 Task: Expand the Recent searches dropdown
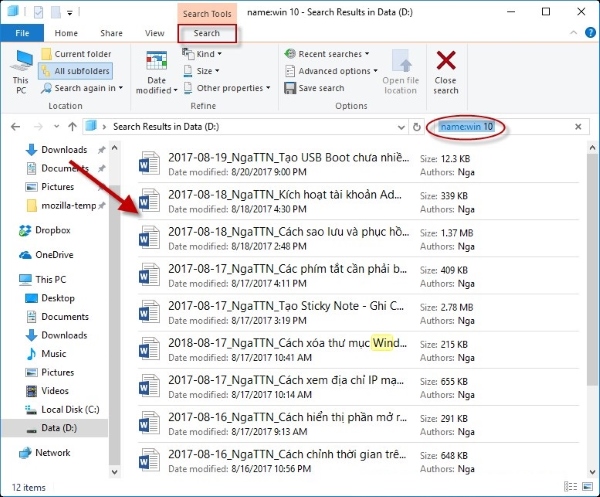tap(326, 54)
